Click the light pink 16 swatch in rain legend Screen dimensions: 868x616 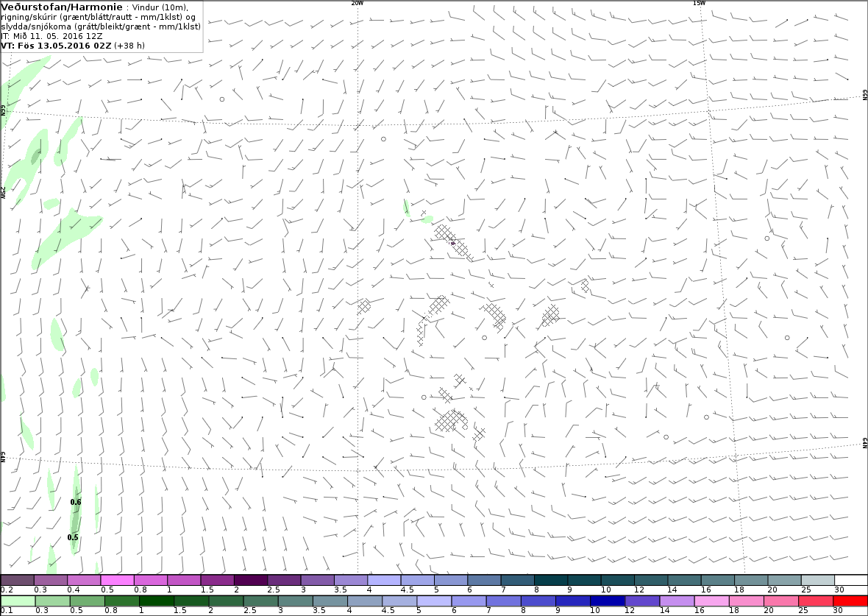pyautogui.click(x=711, y=601)
